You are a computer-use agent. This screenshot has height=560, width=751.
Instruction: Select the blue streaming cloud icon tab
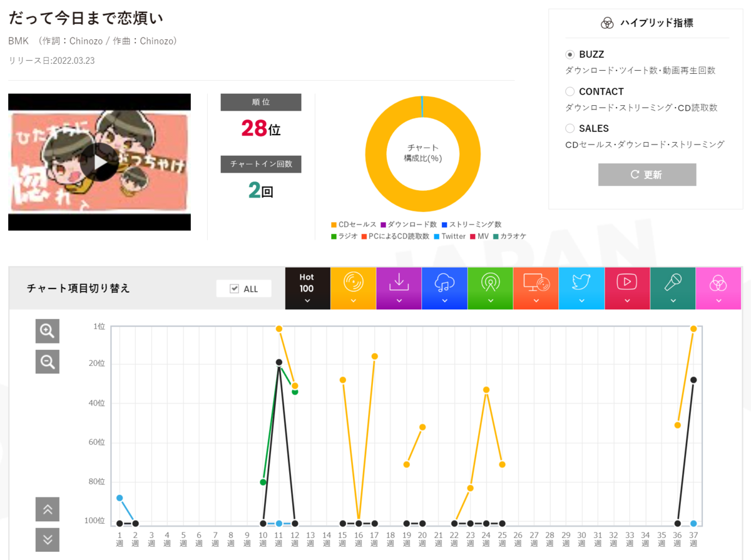(444, 288)
